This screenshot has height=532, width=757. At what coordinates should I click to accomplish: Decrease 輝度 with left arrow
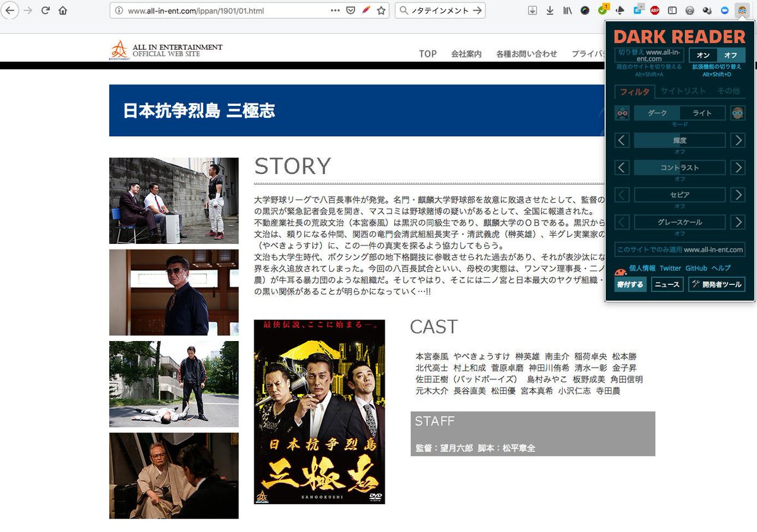(x=623, y=141)
